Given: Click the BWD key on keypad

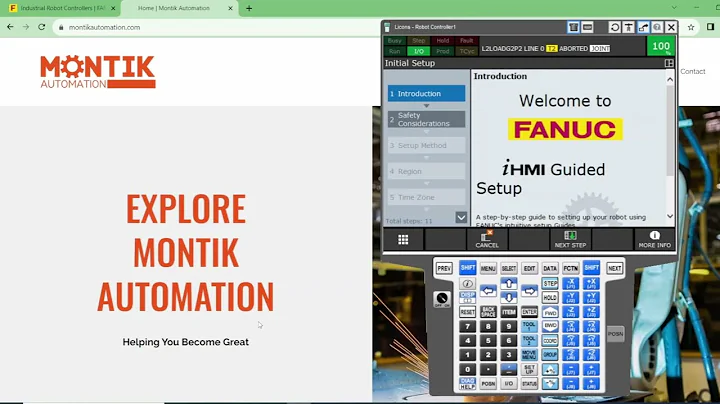Looking at the screenshot, I should pyautogui.click(x=550, y=326).
